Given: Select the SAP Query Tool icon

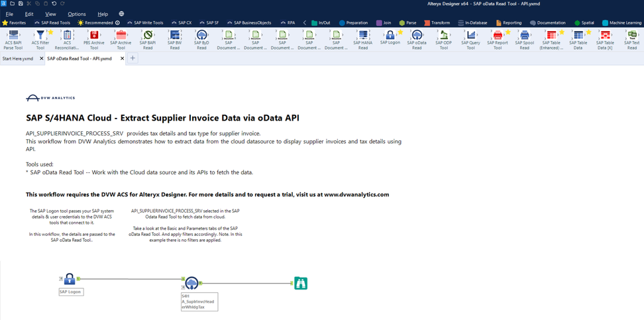Looking at the screenshot, I should coord(470,35).
